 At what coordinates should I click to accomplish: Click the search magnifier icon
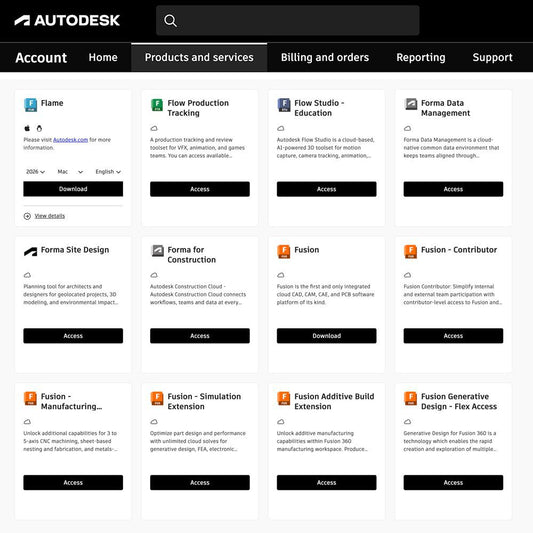click(170, 20)
